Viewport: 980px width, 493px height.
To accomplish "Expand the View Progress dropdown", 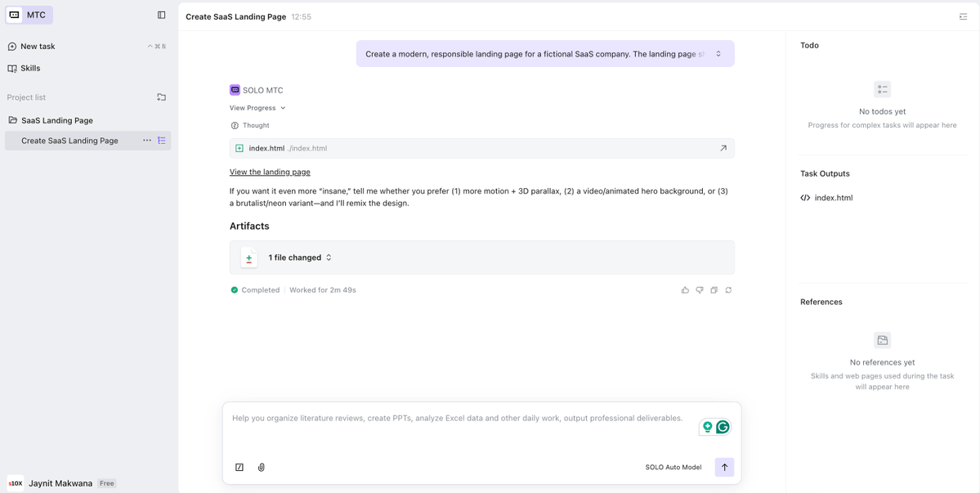I will tap(257, 108).
